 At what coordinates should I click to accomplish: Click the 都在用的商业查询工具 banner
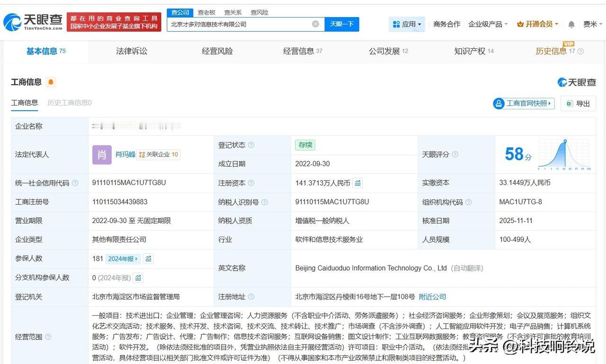coord(114,22)
